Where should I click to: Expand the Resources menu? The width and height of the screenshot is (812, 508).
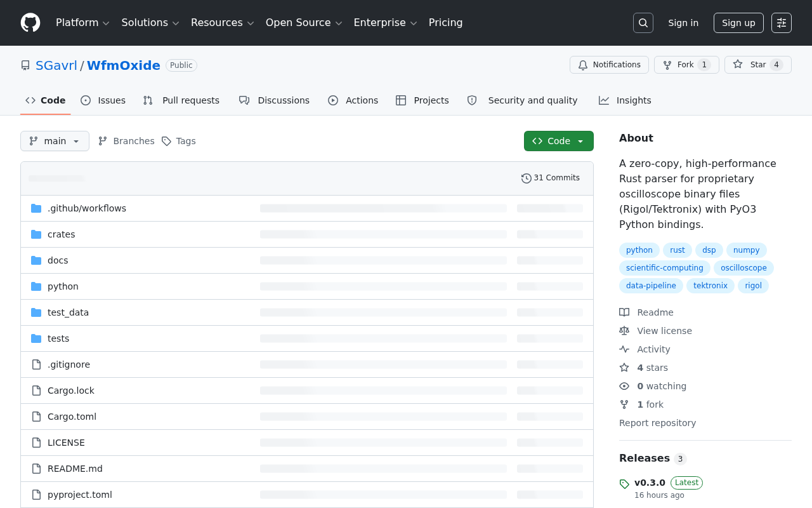coord(223,23)
